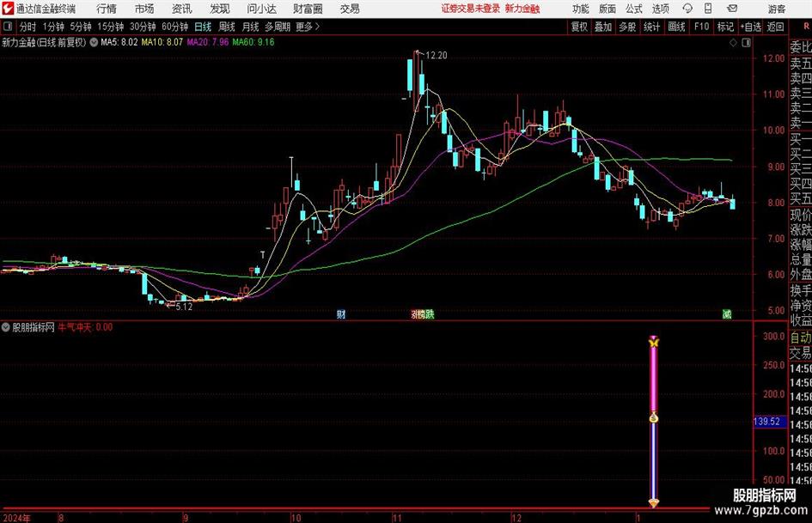Viewport: 812px width, 523px height.
Task: Open the 财富圈 menu
Action: pyautogui.click(x=308, y=9)
